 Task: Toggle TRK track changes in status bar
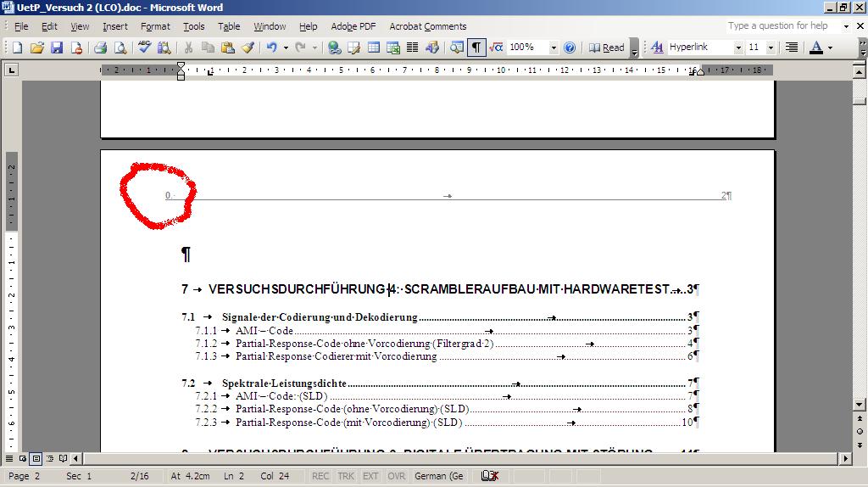tap(346, 476)
